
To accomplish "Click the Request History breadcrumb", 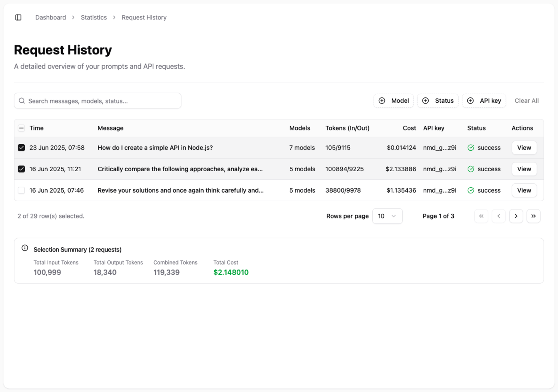I will pos(144,18).
